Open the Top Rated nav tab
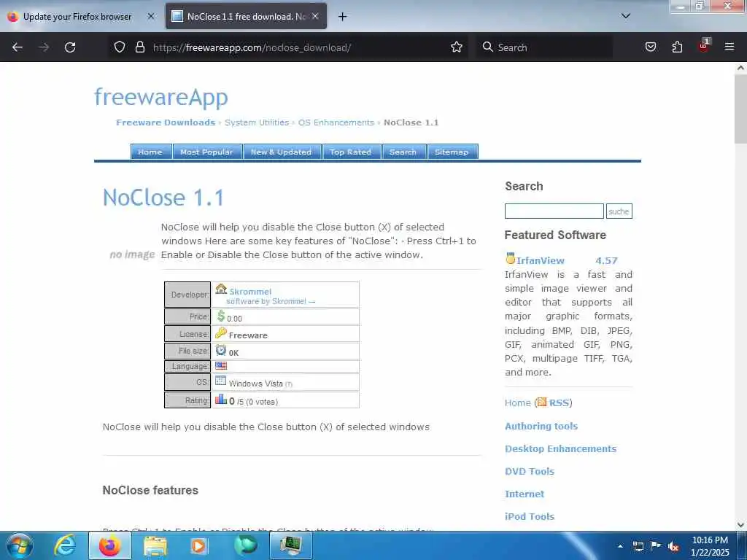The width and height of the screenshot is (747, 560). 351,152
